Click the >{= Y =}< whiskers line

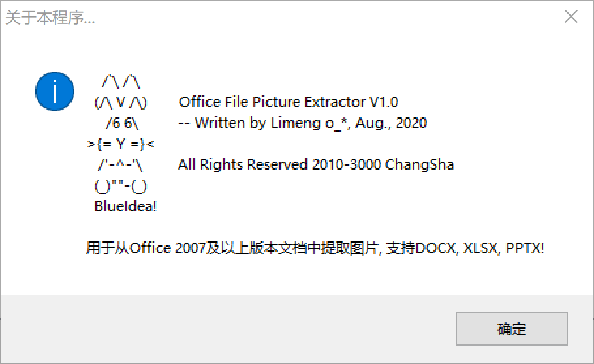pyautogui.click(x=121, y=144)
